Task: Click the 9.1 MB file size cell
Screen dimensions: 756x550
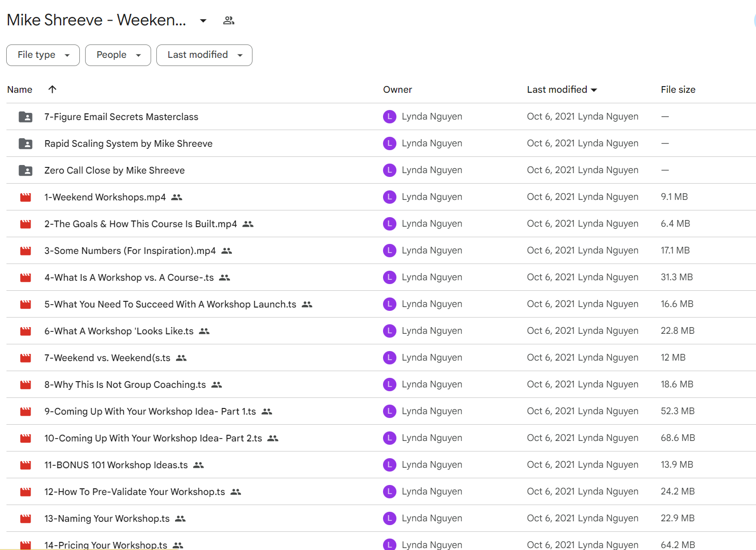Action: pos(674,197)
